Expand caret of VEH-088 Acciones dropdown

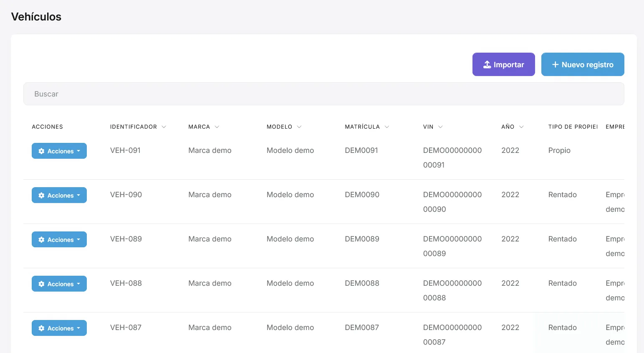[x=78, y=284]
